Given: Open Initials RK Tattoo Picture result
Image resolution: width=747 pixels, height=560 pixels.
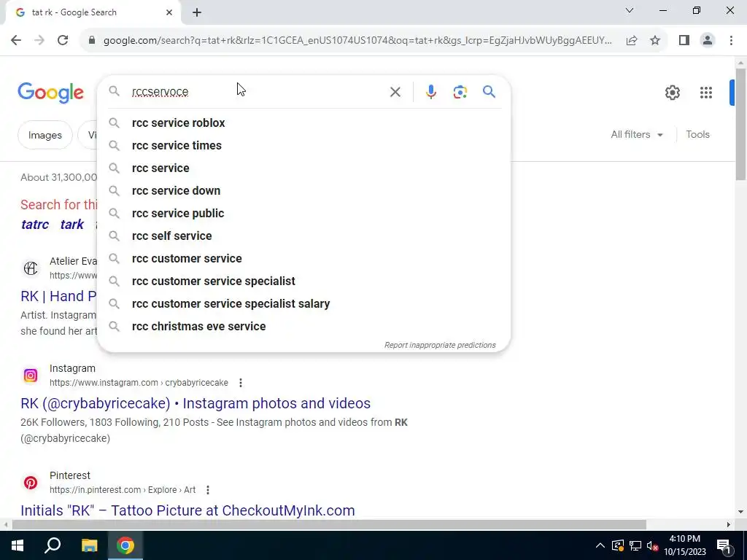Looking at the screenshot, I should 187,510.
